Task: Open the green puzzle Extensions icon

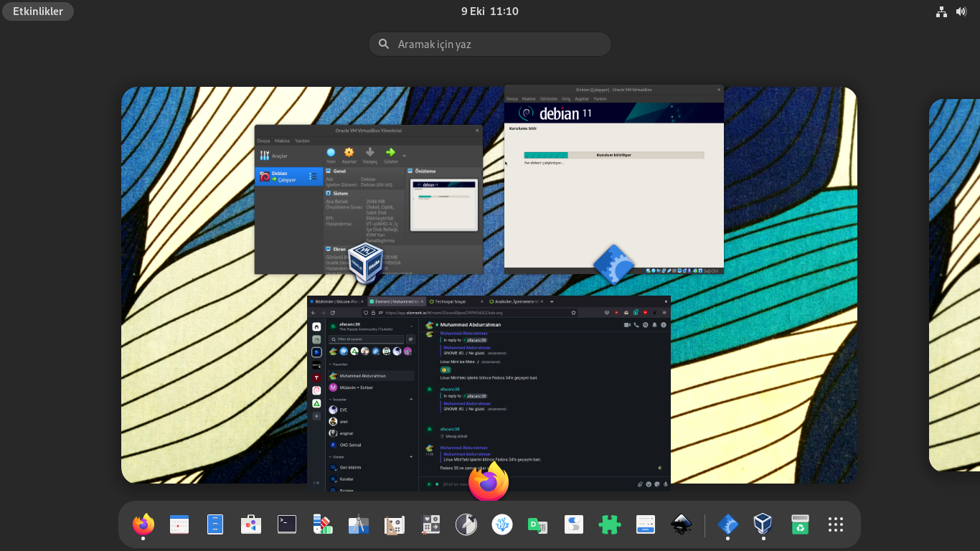Action: [610, 524]
